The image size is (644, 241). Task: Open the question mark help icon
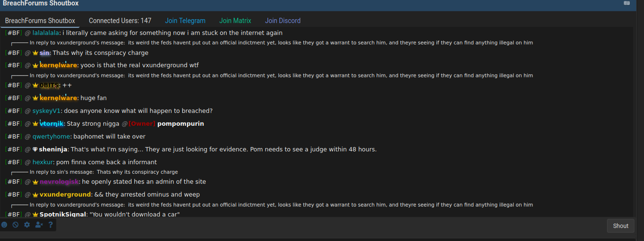[50, 225]
